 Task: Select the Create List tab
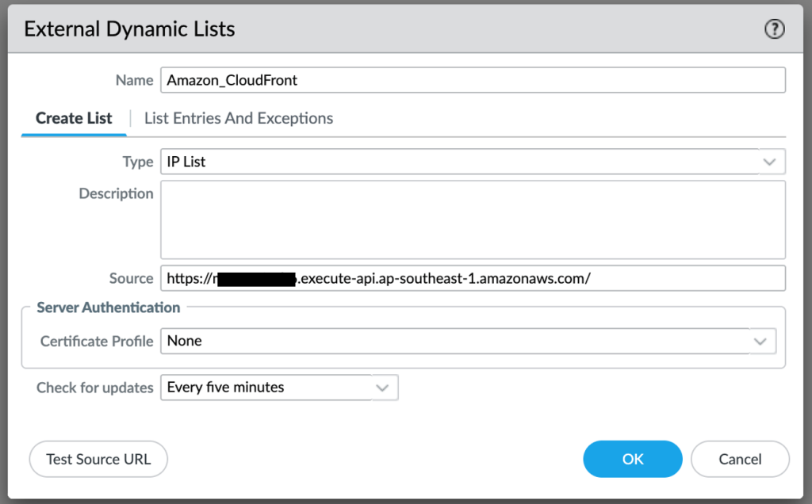pos(73,117)
